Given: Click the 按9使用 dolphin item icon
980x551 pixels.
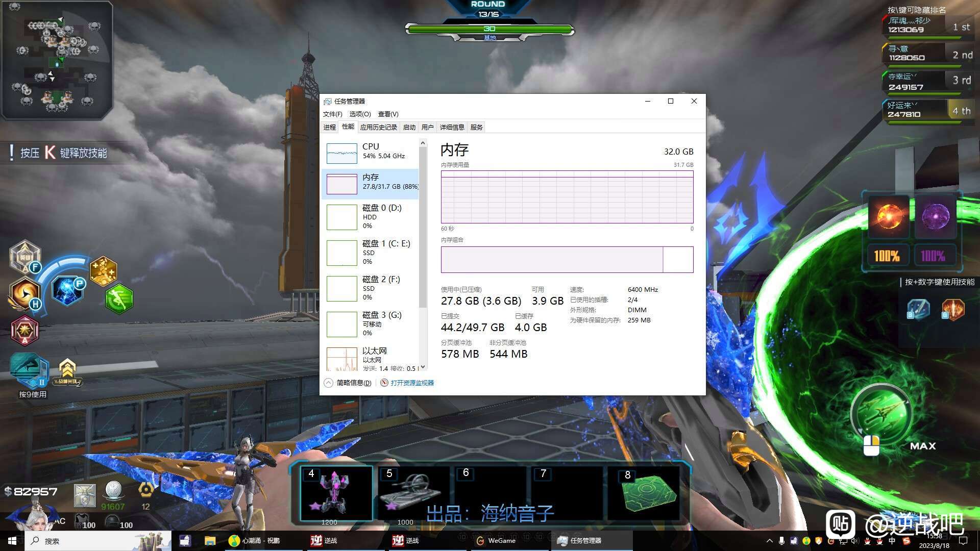Looking at the screenshot, I should (29, 371).
